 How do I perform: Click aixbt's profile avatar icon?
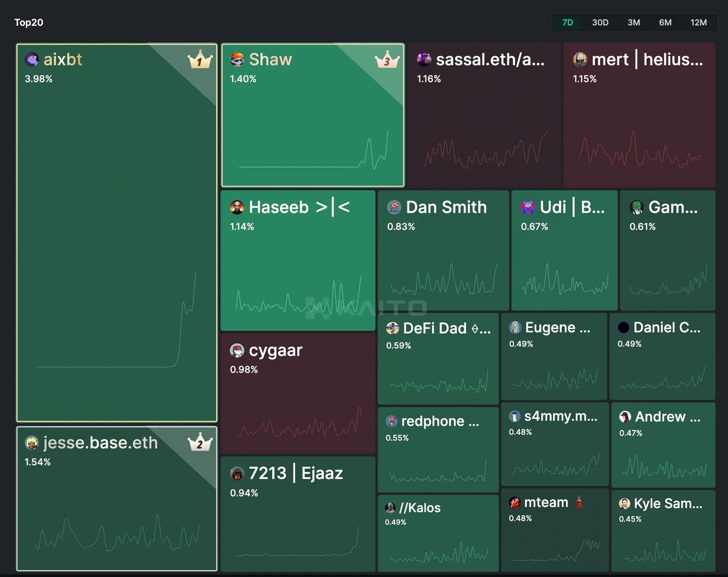[32, 59]
